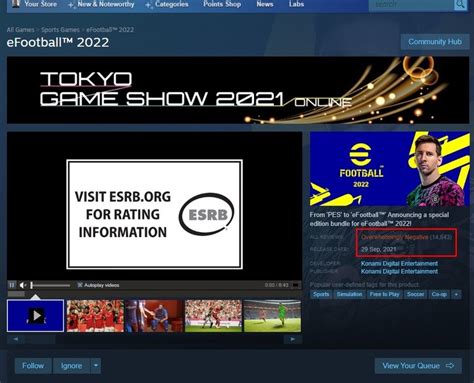Expand the Ignore options dropdown arrow
Image resolution: width=474 pixels, height=383 pixels.
pyautogui.click(x=96, y=366)
